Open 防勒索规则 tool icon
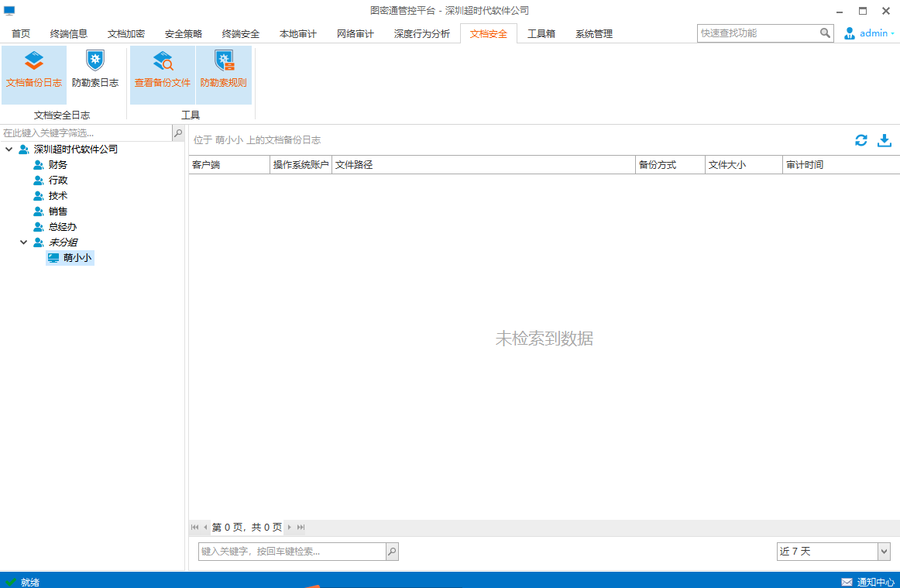Image resolution: width=900 pixels, height=588 pixels. pyautogui.click(x=224, y=60)
